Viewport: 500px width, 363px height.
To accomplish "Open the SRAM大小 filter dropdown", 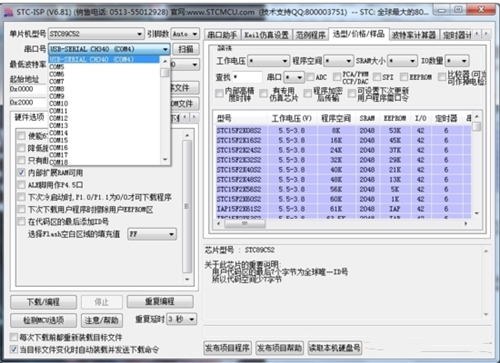I will click(402, 61).
